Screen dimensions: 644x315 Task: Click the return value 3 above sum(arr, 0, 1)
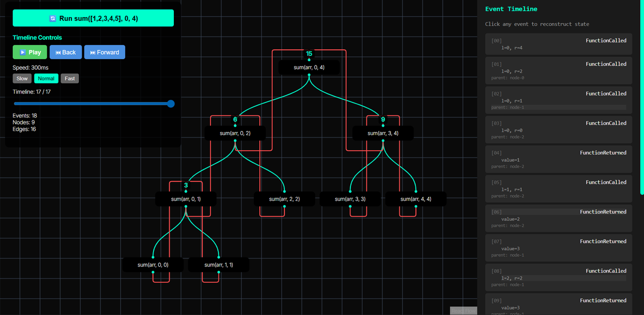click(x=186, y=185)
